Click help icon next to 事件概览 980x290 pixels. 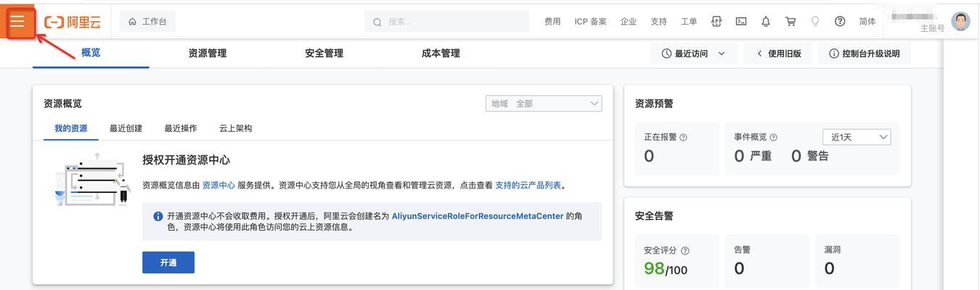tap(773, 137)
